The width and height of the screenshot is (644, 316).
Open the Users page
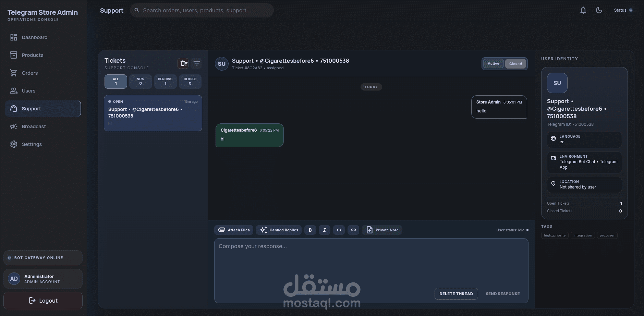(x=43, y=91)
